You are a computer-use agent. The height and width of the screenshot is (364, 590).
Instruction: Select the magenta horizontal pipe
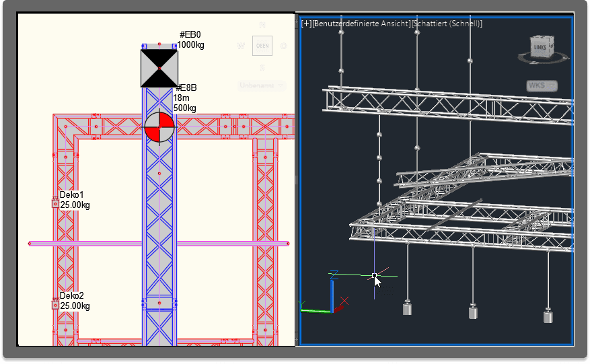click(87, 243)
